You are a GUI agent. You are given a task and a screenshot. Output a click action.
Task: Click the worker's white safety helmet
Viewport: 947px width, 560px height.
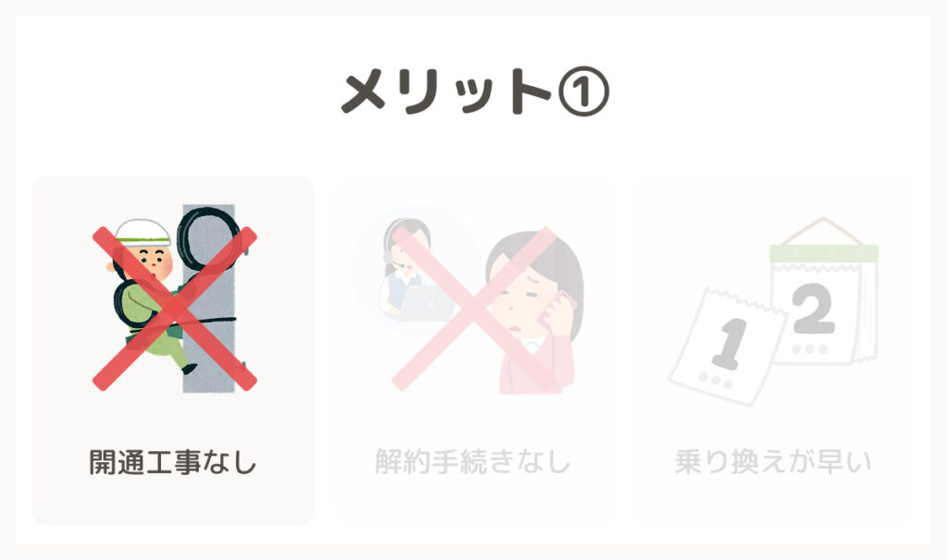pyautogui.click(x=142, y=233)
